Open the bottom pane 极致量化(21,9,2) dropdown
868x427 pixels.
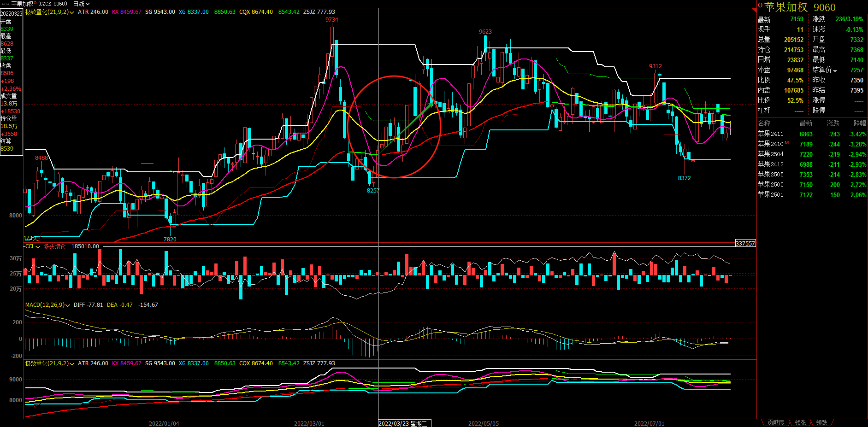point(50,363)
